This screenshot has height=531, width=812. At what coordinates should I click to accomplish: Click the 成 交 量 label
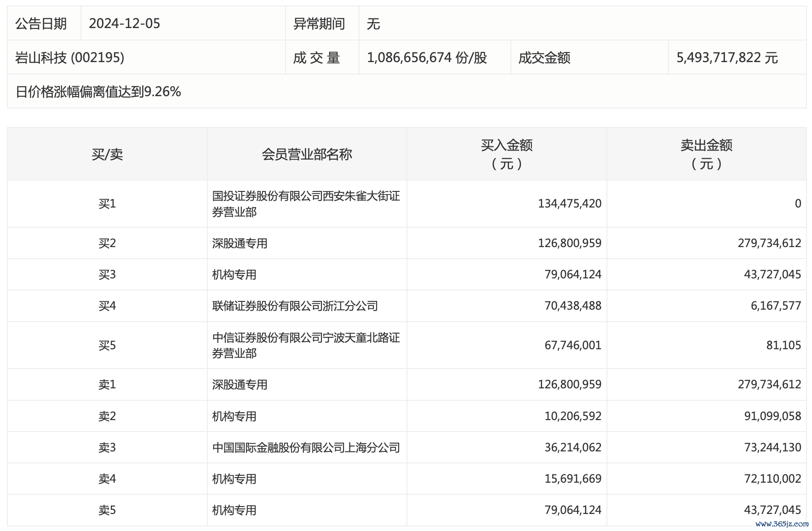pyautogui.click(x=316, y=58)
